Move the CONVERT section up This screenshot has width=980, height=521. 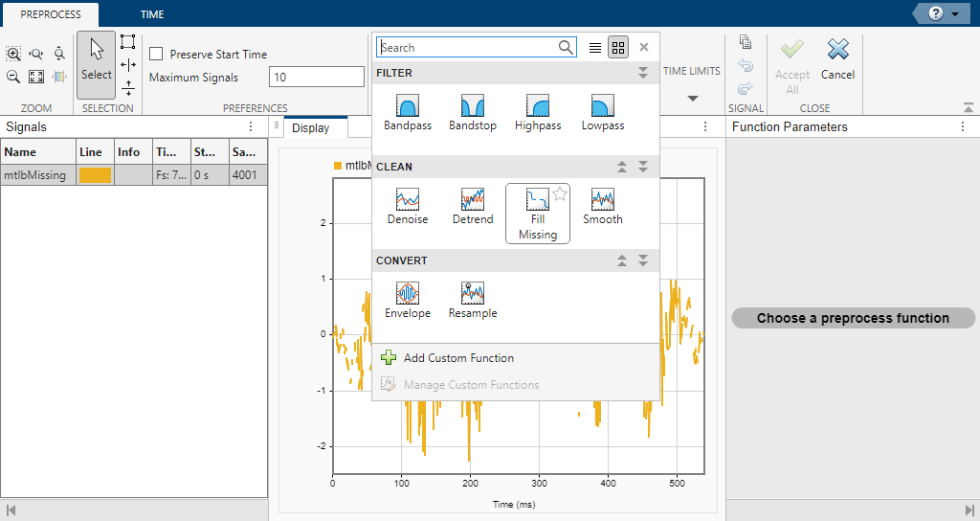coord(622,260)
